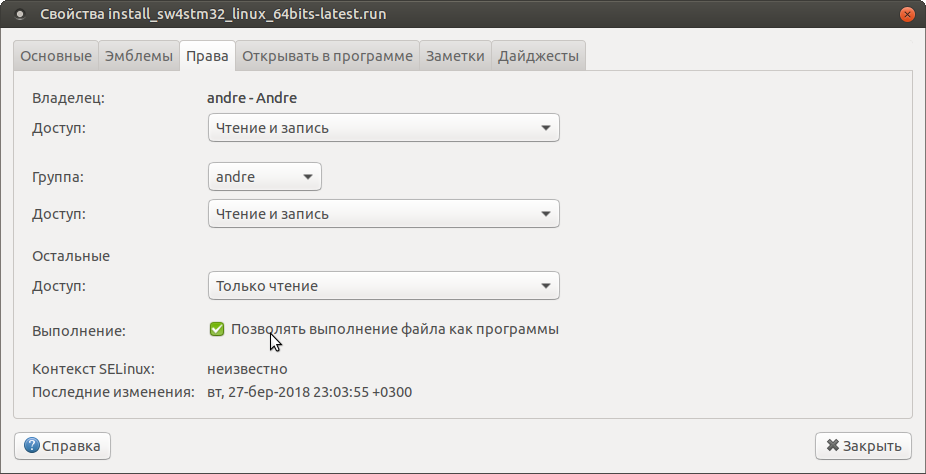Expand the owner access dropdown under Владелец
926x474 pixels.
383,128
